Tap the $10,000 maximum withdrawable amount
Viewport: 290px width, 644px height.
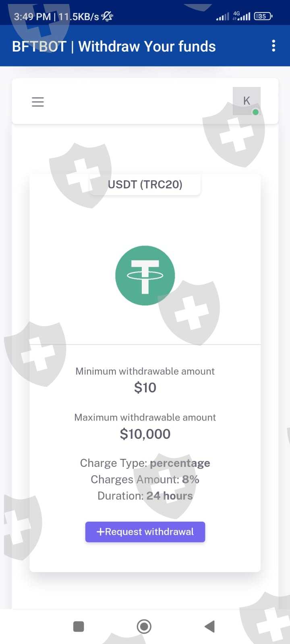point(145,434)
